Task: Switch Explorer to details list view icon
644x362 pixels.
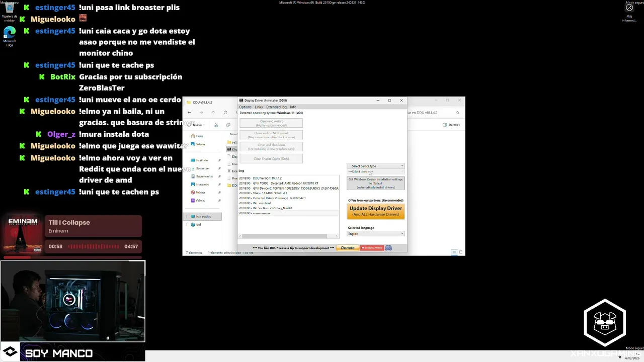Action: pos(454,252)
